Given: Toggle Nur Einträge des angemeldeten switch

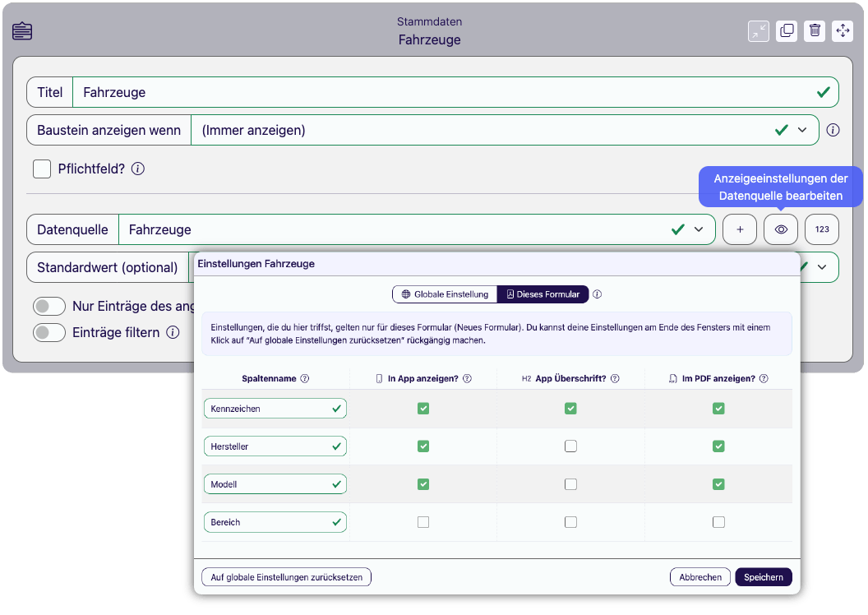Looking at the screenshot, I should pos(49,306).
